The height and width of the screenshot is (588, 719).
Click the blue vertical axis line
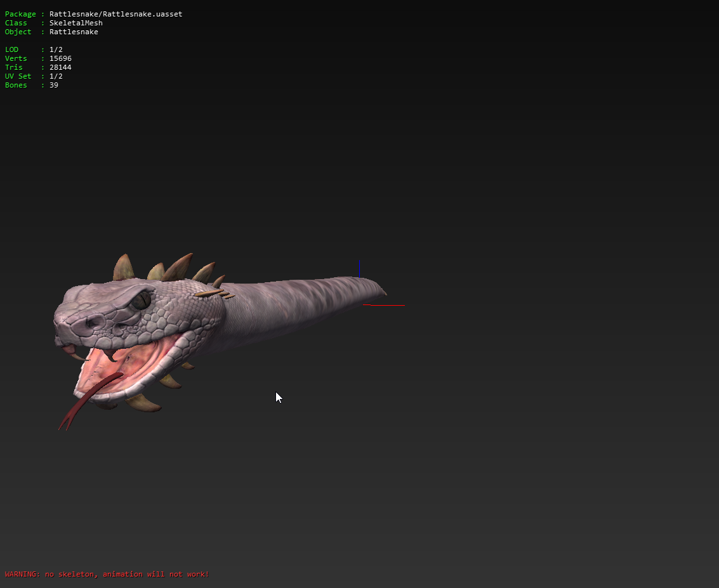[359, 268]
